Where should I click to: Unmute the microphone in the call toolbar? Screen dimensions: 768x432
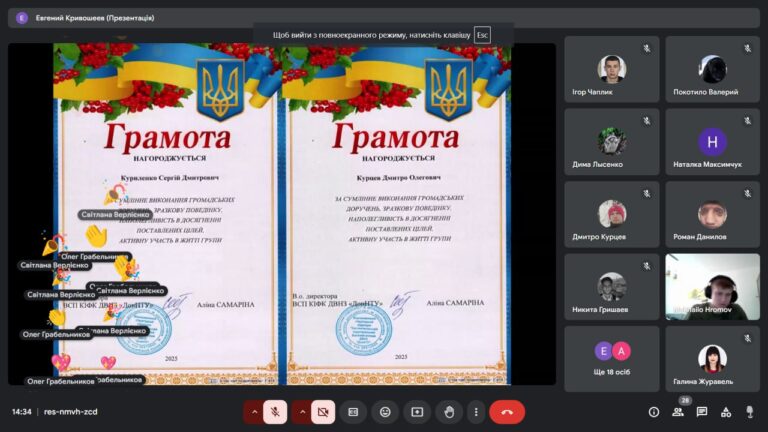(x=275, y=412)
